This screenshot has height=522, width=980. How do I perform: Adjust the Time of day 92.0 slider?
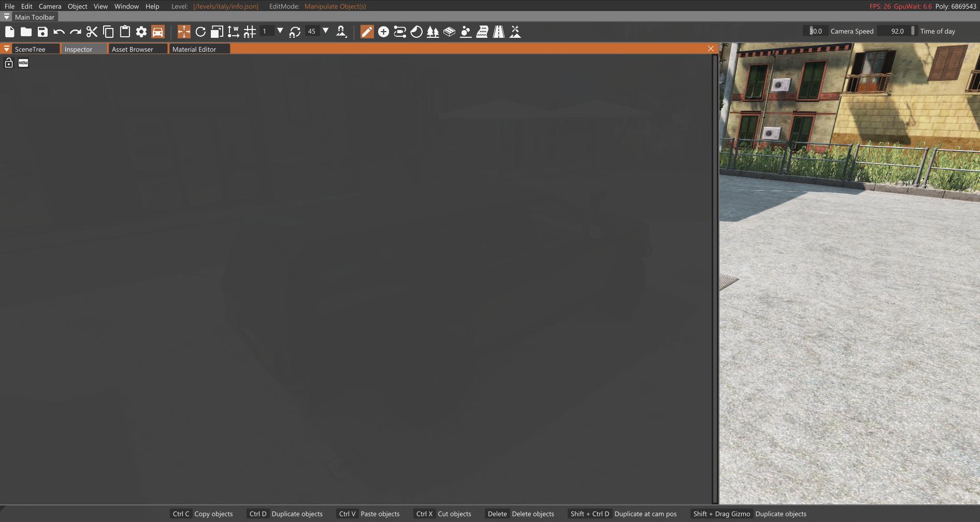point(898,31)
